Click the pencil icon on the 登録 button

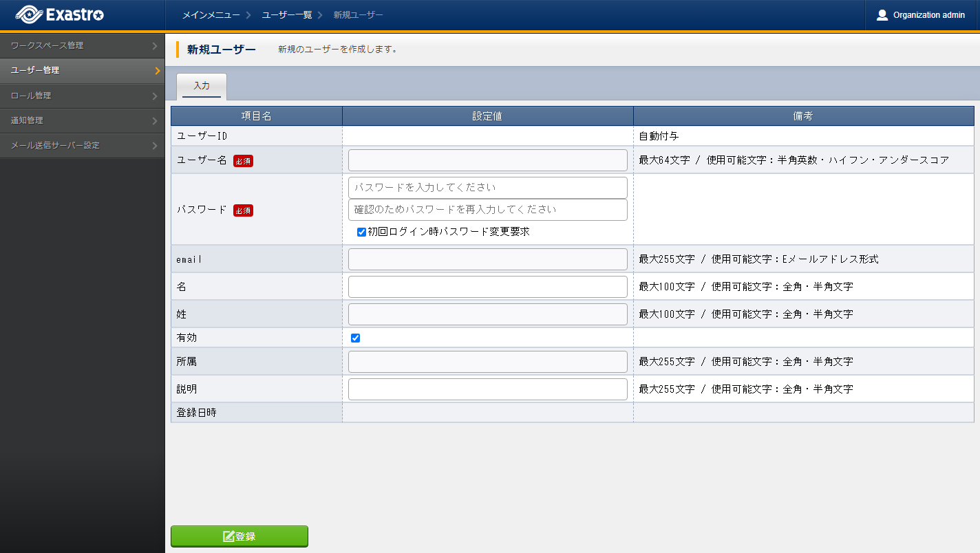point(228,536)
